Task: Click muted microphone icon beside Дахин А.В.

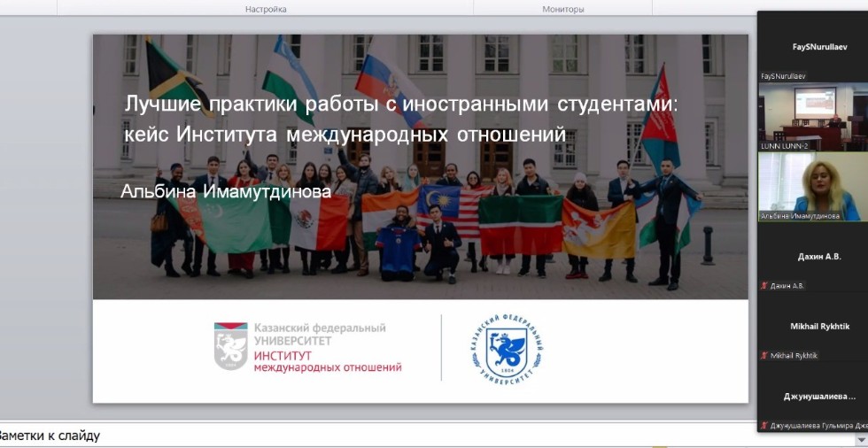Action: [764, 285]
